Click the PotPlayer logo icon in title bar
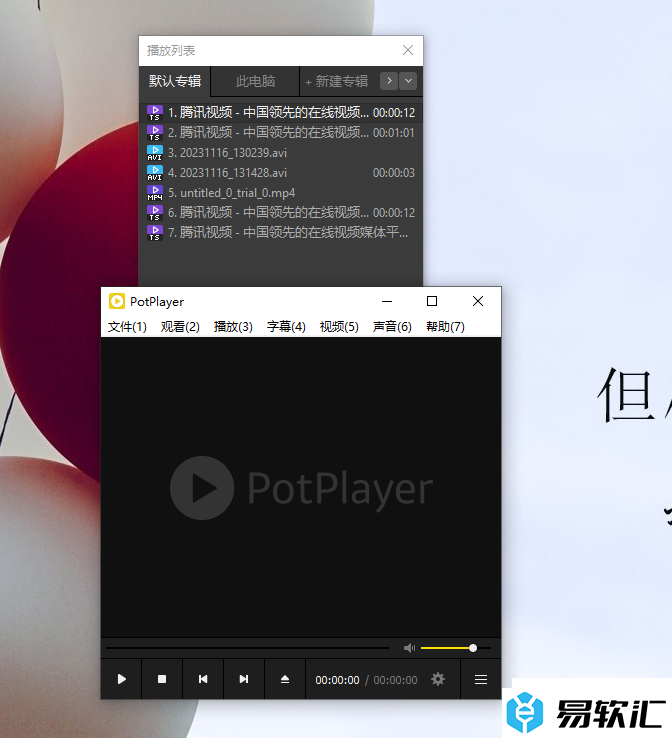Screen dimensions: 672x738 click(117, 301)
